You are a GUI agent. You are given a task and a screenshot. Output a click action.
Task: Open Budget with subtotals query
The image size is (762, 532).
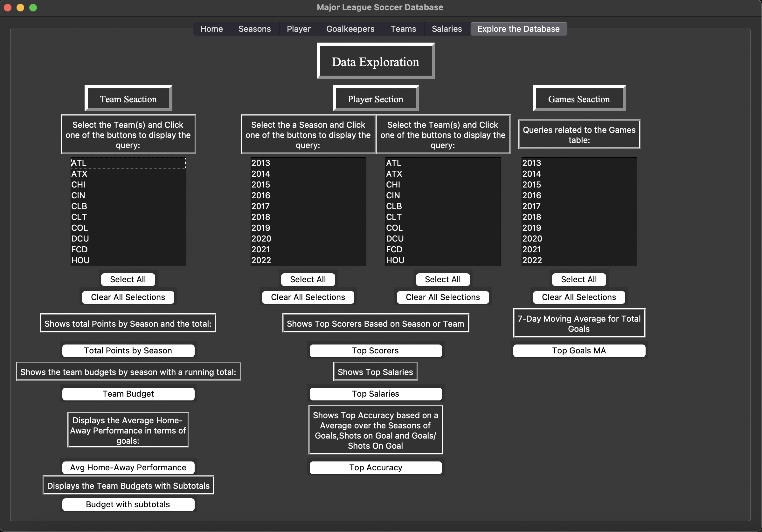point(128,504)
